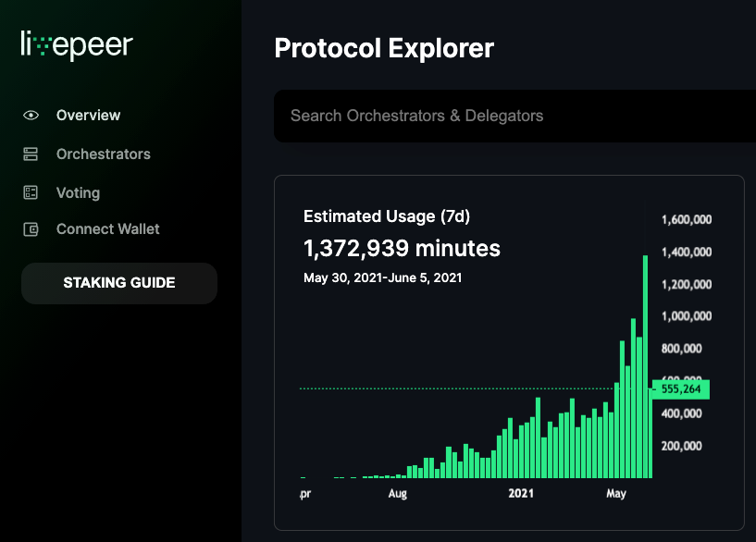Viewport: 756px width, 542px height.
Task: Open the Overview page
Action: pos(88,115)
